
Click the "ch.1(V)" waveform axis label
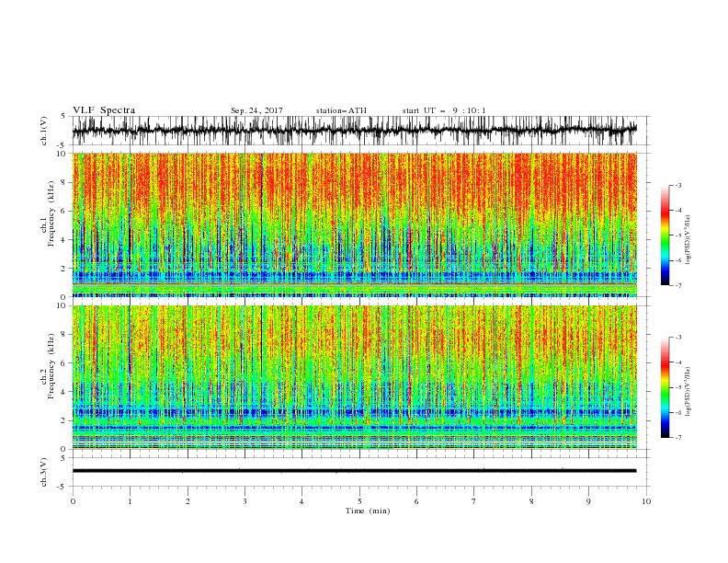[x=44, y=131]
